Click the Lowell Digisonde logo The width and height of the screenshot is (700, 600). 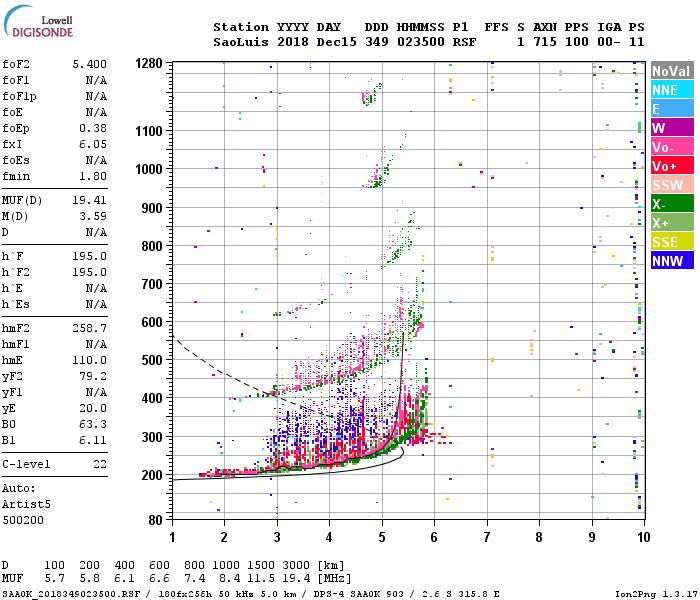point(38,22)
